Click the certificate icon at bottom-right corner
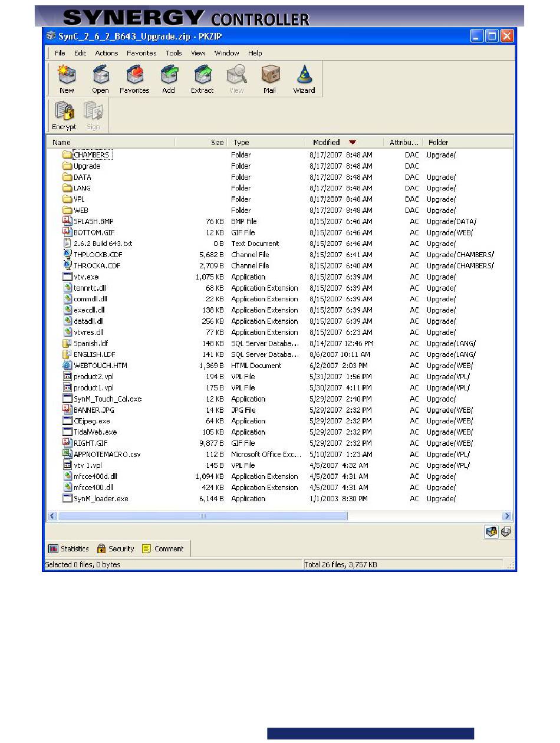 [506, 532]
